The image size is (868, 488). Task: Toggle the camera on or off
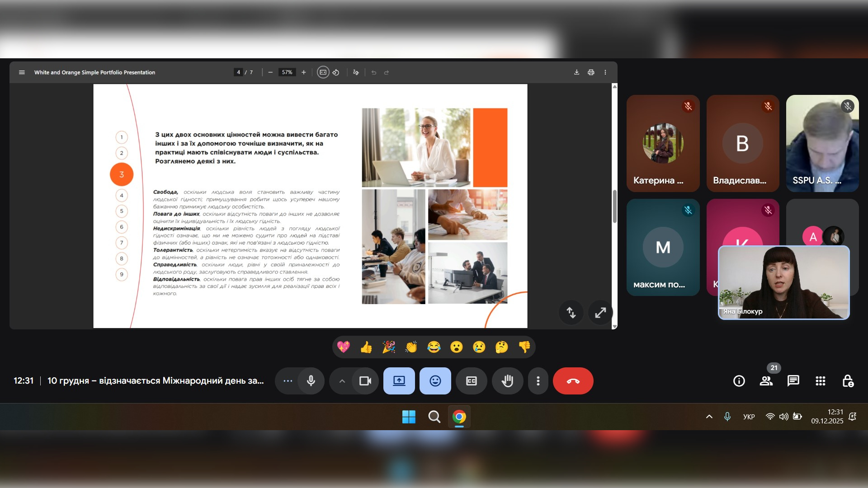[365, 381]
